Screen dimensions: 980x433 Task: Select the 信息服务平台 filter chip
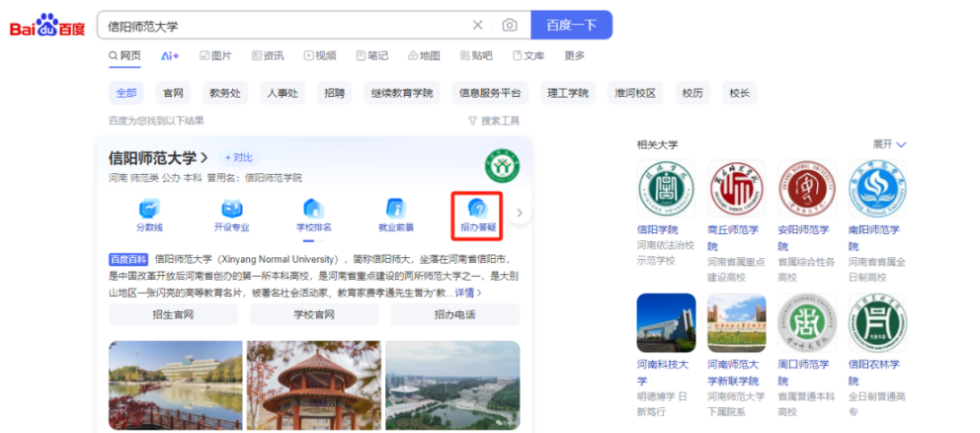click(490, 93)
